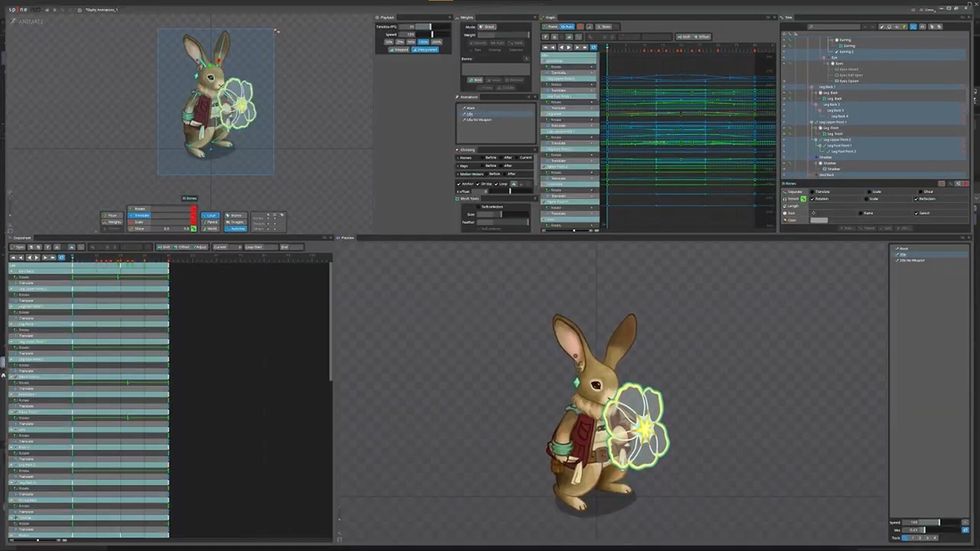Click the Graph panel tab
980x551 pixels.
click(x=549, y=17)
